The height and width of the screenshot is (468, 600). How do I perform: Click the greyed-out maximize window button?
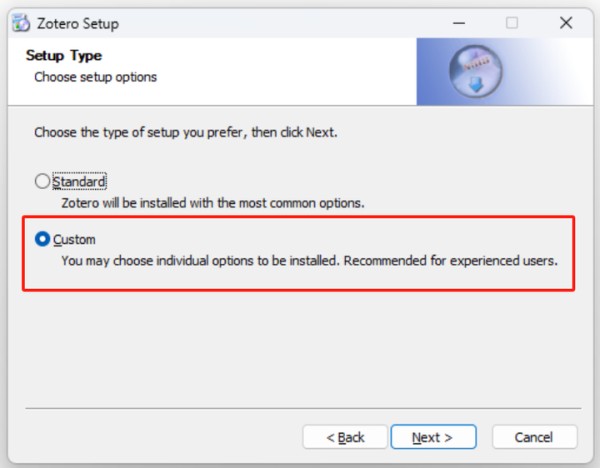click(512, 23)
